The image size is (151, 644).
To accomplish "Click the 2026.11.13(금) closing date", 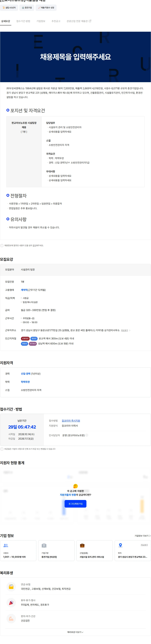I will pyautogui.click(x=26, y=439).
